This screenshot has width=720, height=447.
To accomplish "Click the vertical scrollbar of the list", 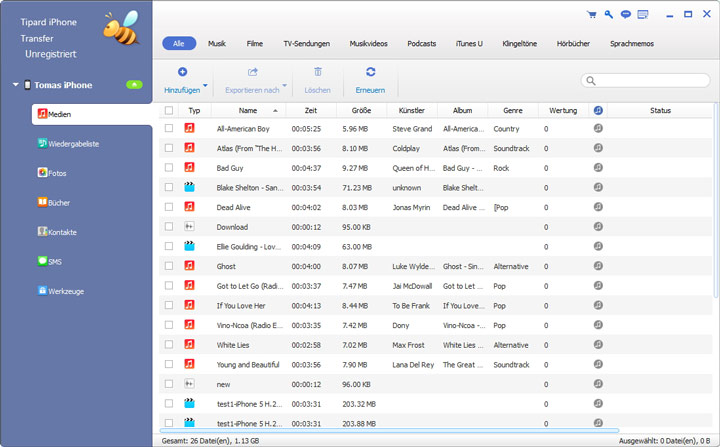I will (714, 200).
